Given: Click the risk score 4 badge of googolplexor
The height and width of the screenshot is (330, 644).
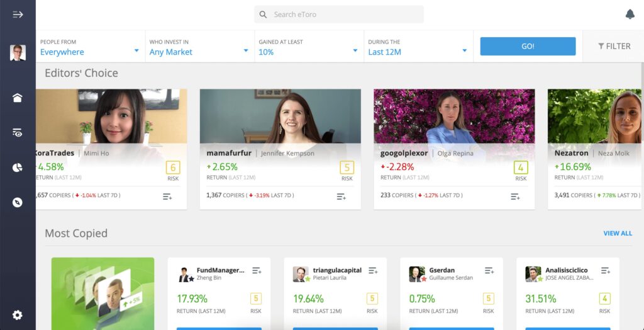Looking at the screenshot, I should point(521,168).
